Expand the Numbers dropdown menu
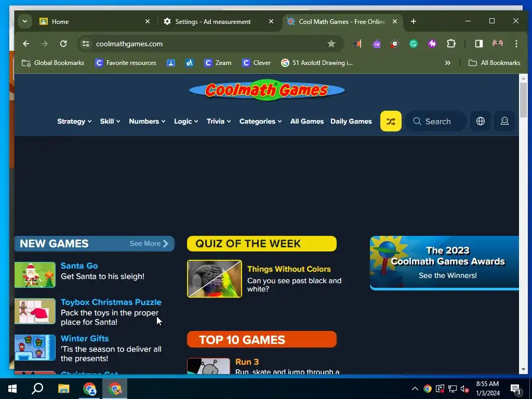 click(x=147, y=121)
